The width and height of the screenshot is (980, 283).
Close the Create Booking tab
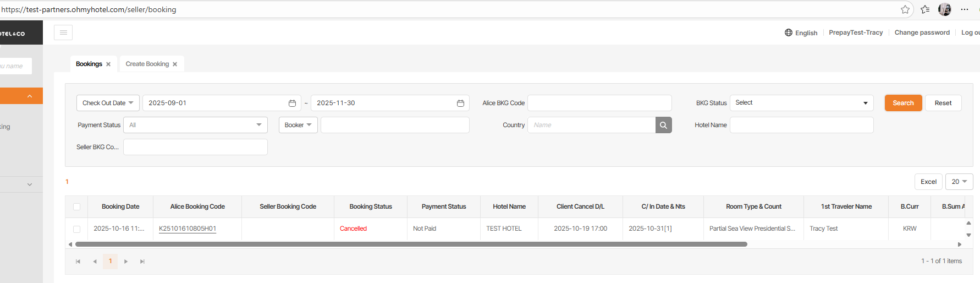(x=175, y=64)
